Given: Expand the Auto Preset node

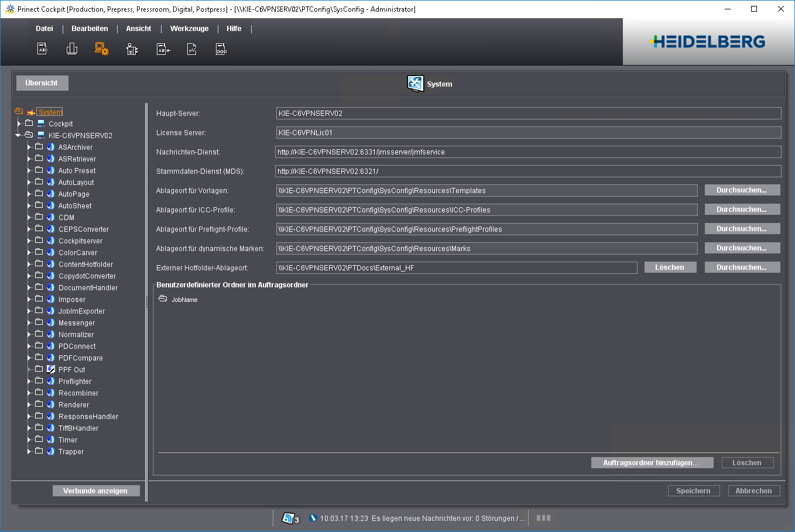Looking at the screenshot, I should (29, 170).
